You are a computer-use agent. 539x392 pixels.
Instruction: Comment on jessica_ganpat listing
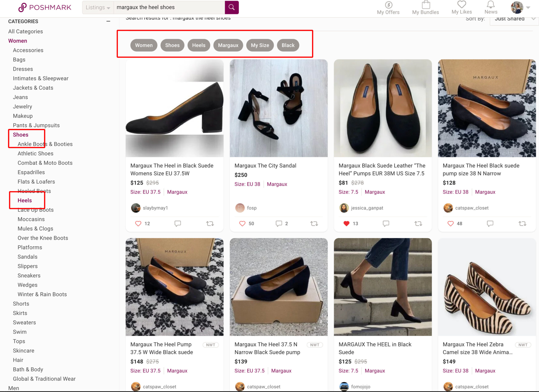coord(386,223)
